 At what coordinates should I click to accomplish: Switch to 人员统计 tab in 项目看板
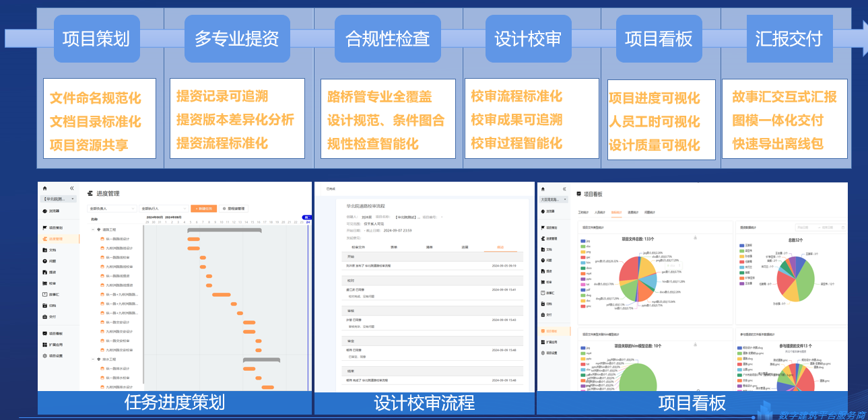pyautogui.click(x=599, y=212)
